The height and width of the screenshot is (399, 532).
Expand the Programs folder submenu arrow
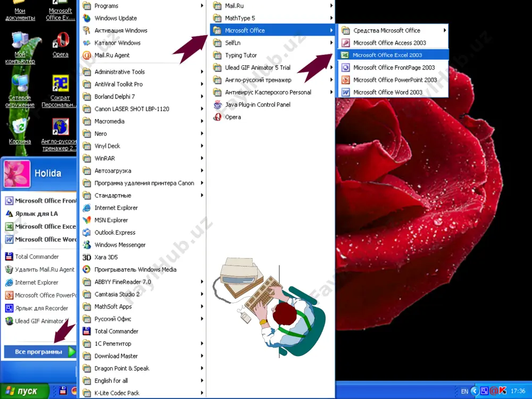point(202,6)
